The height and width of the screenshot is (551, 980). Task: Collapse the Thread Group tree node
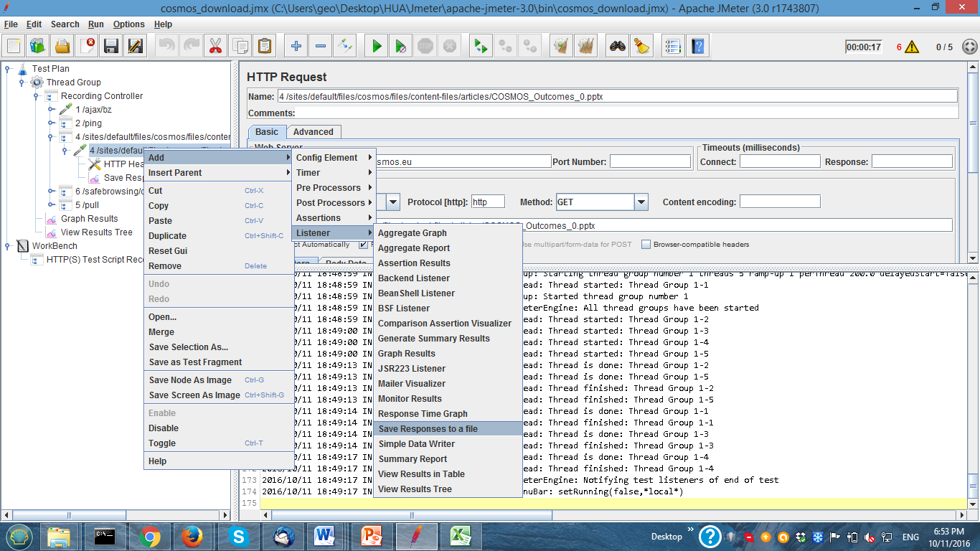22,83
